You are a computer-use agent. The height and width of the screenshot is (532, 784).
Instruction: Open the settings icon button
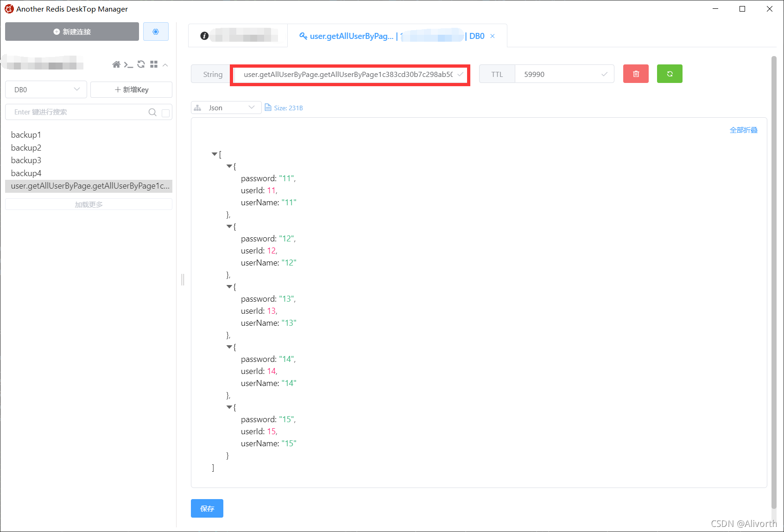click(156, 32)
